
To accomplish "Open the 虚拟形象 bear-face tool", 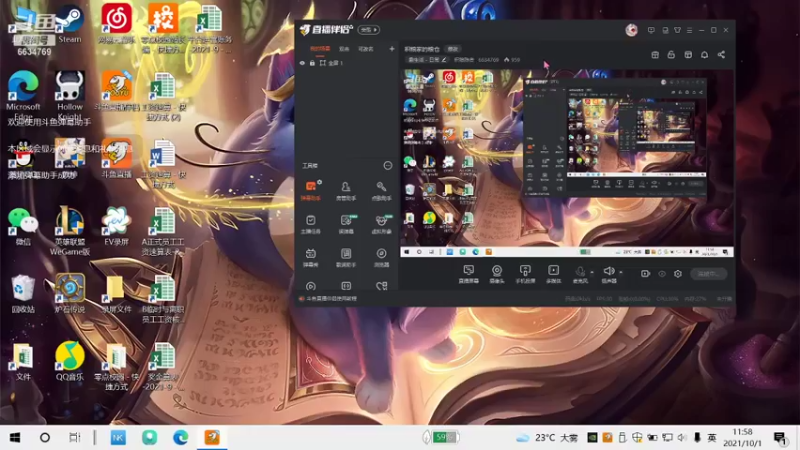I will (x=381, y=224).
